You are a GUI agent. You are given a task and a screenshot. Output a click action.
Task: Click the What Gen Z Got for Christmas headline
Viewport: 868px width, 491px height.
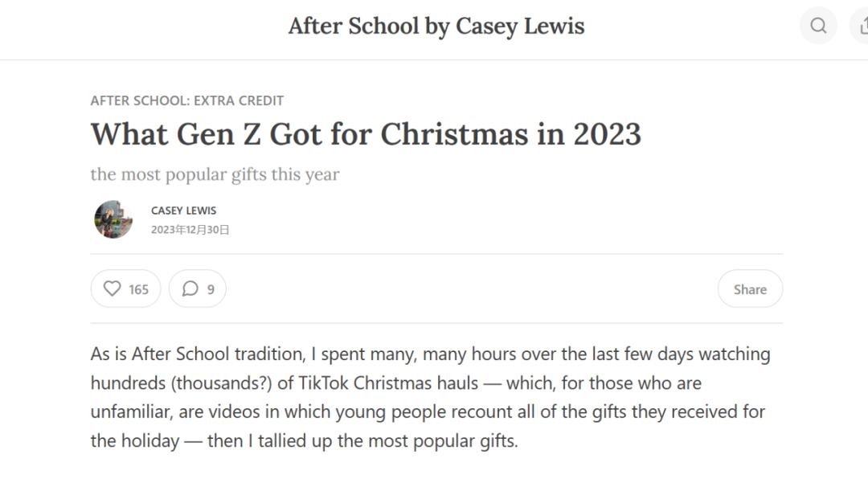point(366,134)
